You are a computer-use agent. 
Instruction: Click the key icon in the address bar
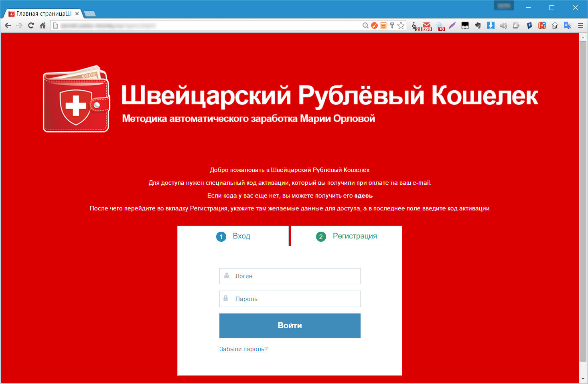tap(392, 26)
